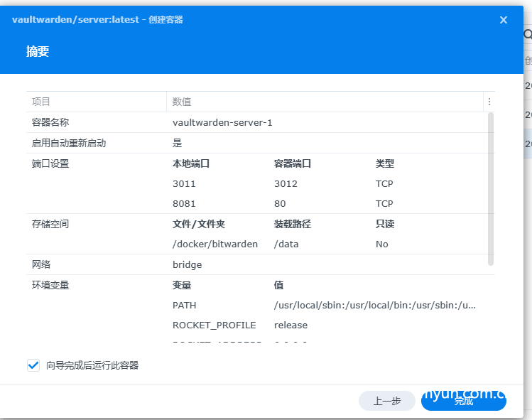Screen dimensions: 532x420
Task: Select the PATH variable value text
Action: (374, 305)
